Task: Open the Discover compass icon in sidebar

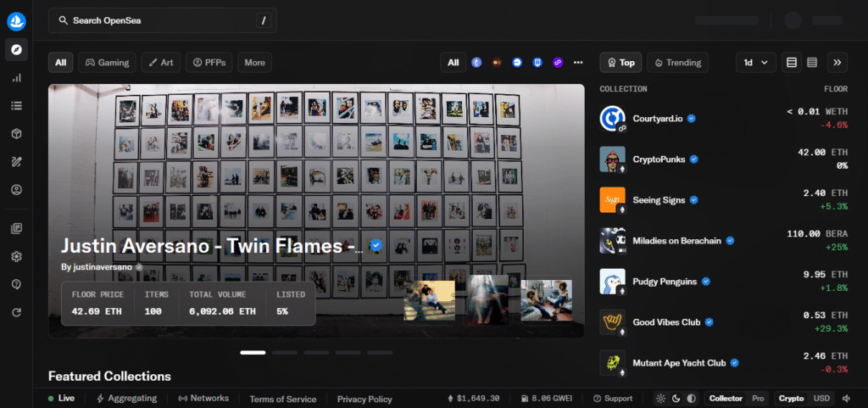Action: pos(17,50)
